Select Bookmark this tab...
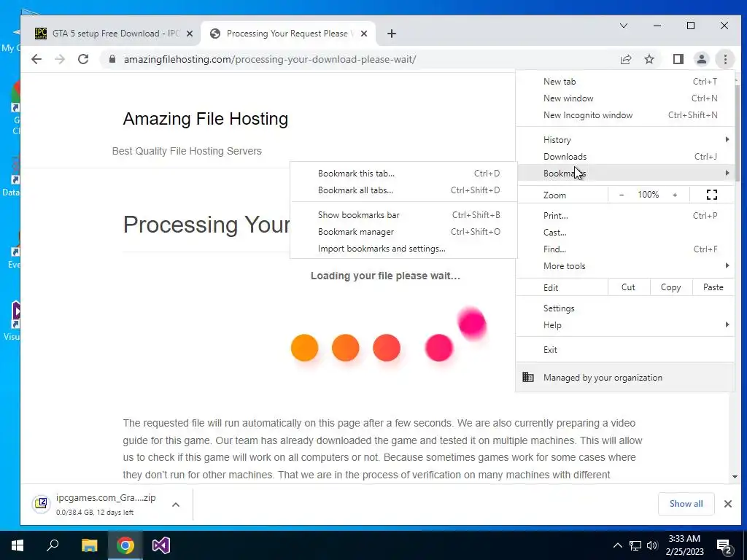 coord(403,174)
